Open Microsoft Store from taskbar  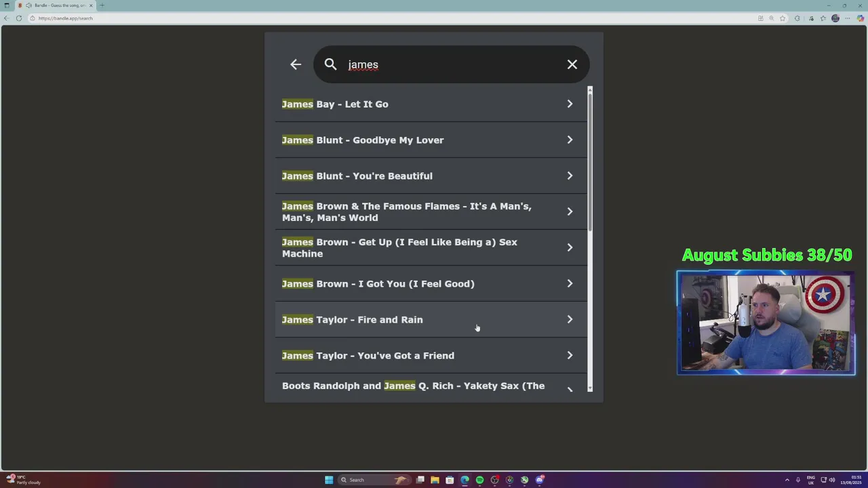tap(450, 480)
